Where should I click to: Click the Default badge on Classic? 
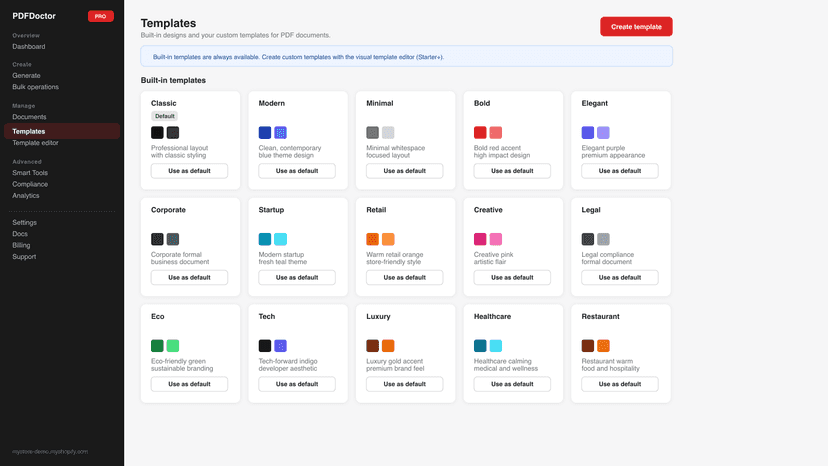pyautogui.click(x=165, y=116)
